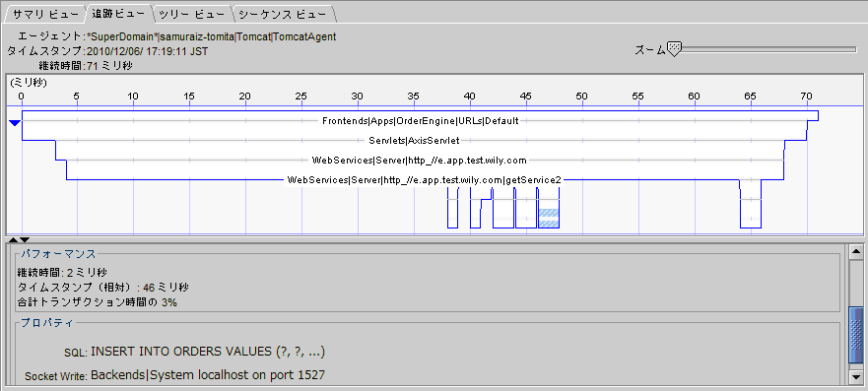Click the vertical scrollbar thumb
This screenshot has height=391, width=868.
[856, 336]
